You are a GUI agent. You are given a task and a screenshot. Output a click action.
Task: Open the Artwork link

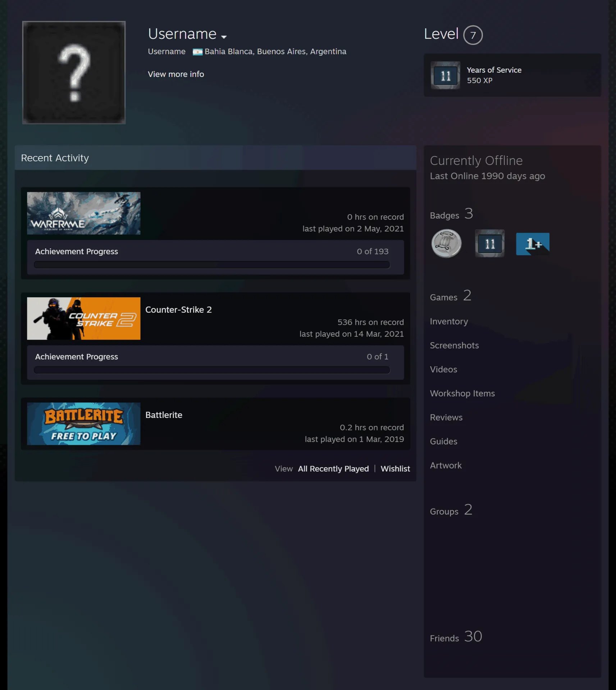coord(446,466)
